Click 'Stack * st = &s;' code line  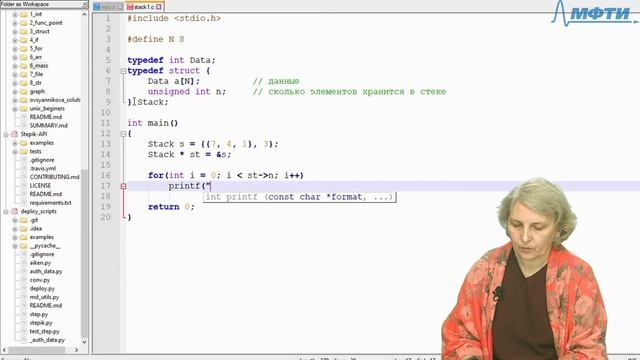click(x=189, y=155)
